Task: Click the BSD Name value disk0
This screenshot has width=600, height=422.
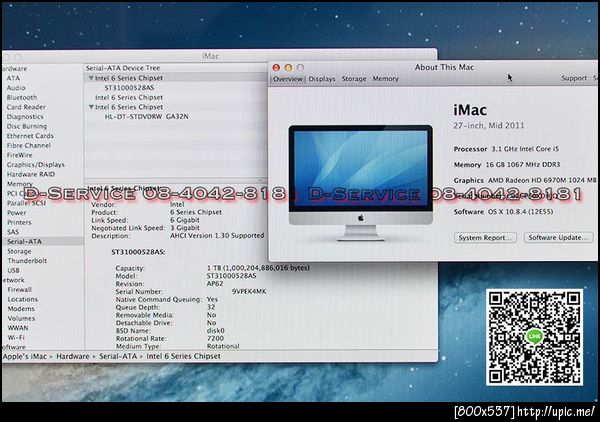Action: point(216,331)
